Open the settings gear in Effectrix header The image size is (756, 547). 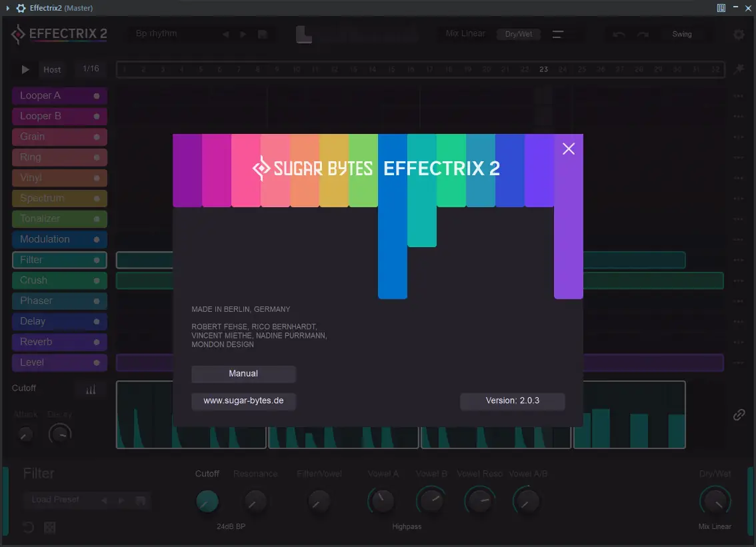pos(739,34)
